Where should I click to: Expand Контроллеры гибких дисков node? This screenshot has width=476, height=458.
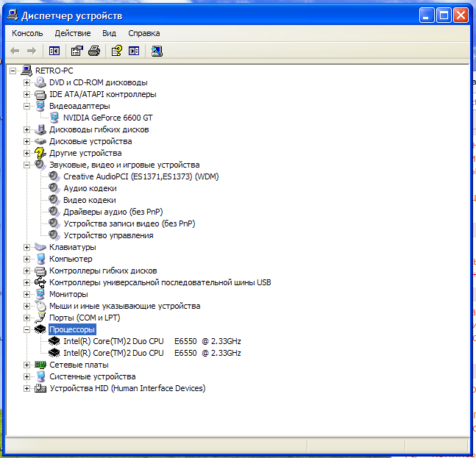[x=26, y=271]
